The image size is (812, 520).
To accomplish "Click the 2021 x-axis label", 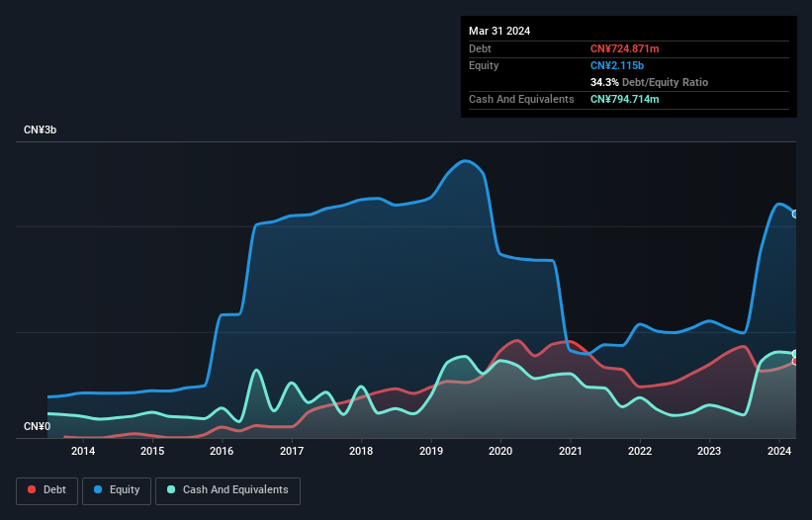I will coord(570,451).
